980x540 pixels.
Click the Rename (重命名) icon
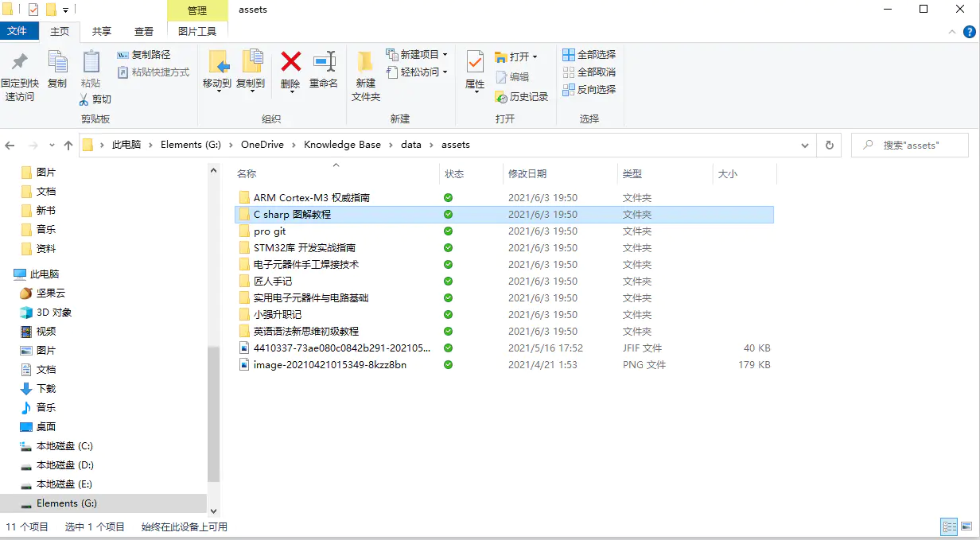point(324,61)
